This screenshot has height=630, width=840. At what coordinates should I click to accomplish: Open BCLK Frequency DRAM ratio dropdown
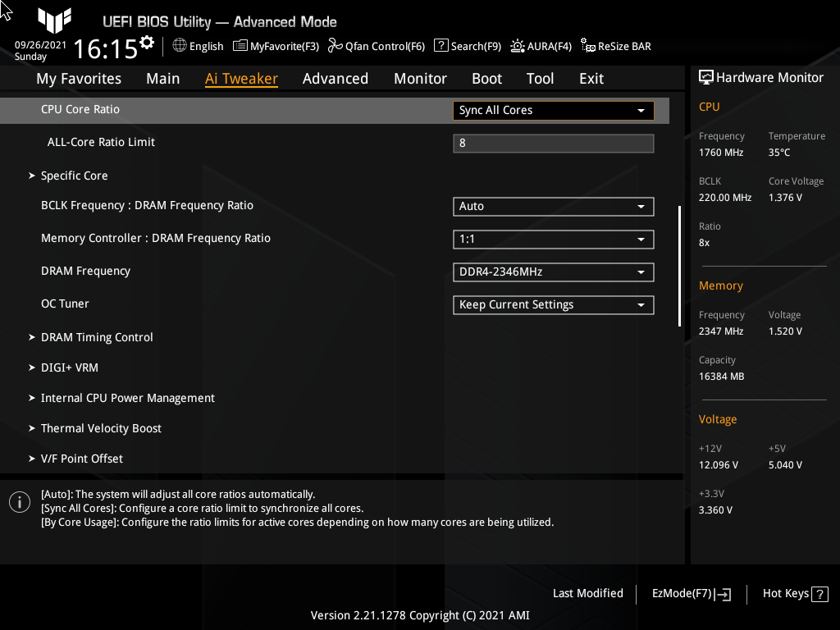pyautogui.click(x=554, y=206)
